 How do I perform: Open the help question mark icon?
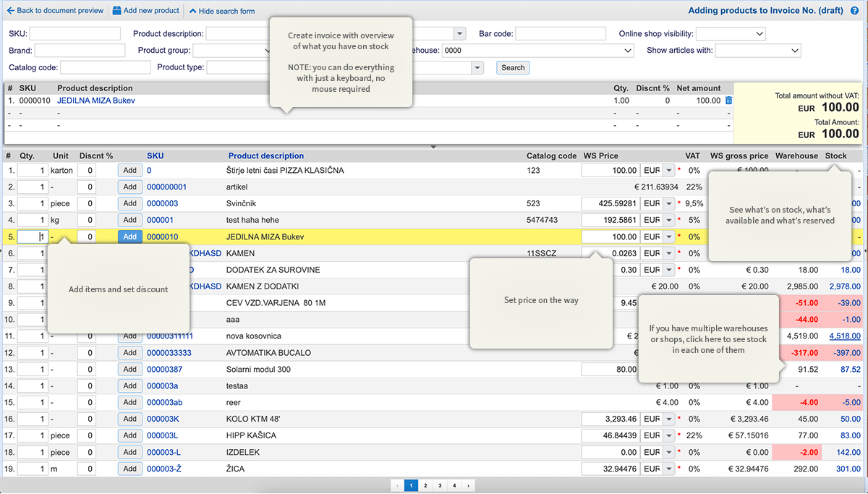tap(855, 11)
